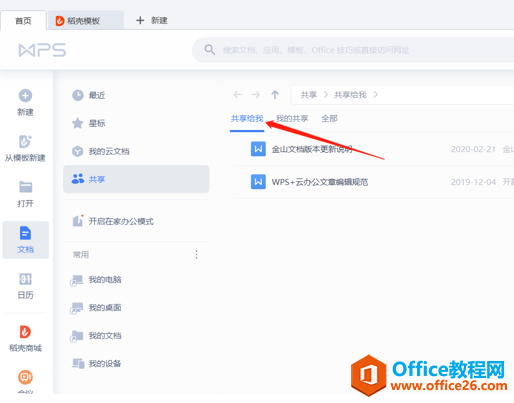Select 共享 in the navigation list
The width and height of the screenshot is (514, 403).
[x=136, y=179]
